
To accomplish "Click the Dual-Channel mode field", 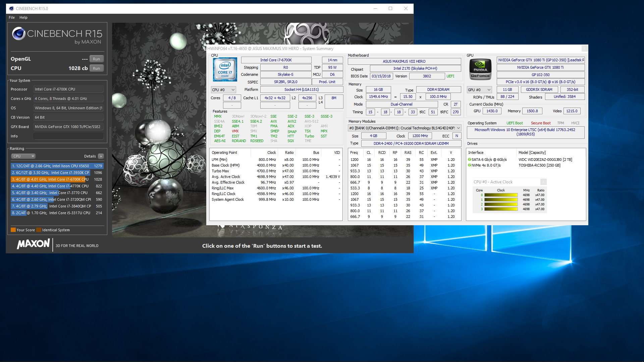I will (x=401, y=104).
